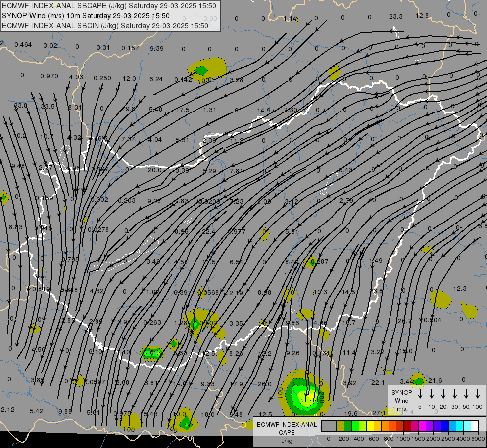Click the 23.8 value on the map
Viewport: 487px width, 448px height.
[376, 291]
